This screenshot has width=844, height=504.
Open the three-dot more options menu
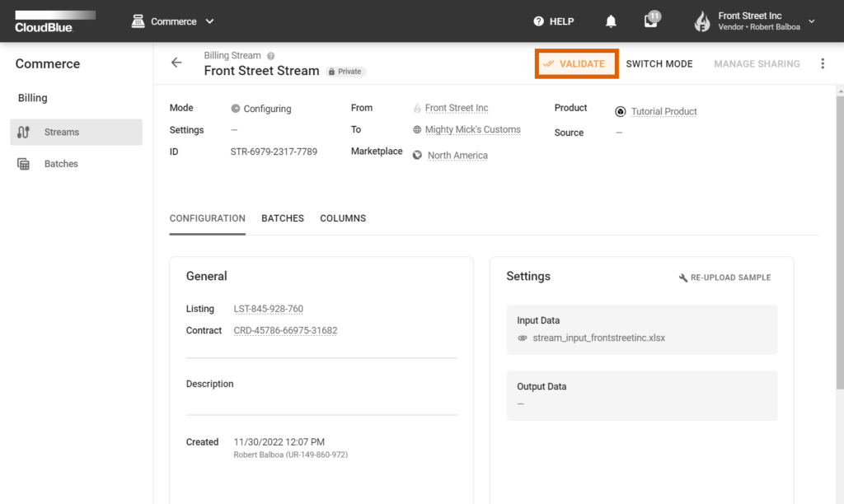822,63
